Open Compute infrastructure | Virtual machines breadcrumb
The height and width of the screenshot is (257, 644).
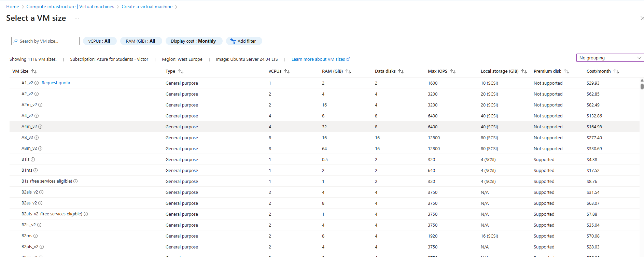[x=70, y=6]
